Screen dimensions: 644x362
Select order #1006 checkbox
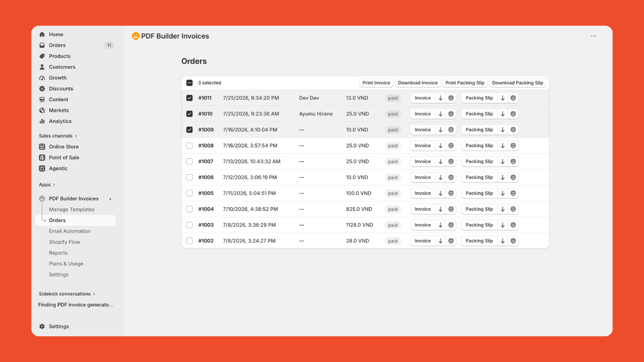(190, 177)
